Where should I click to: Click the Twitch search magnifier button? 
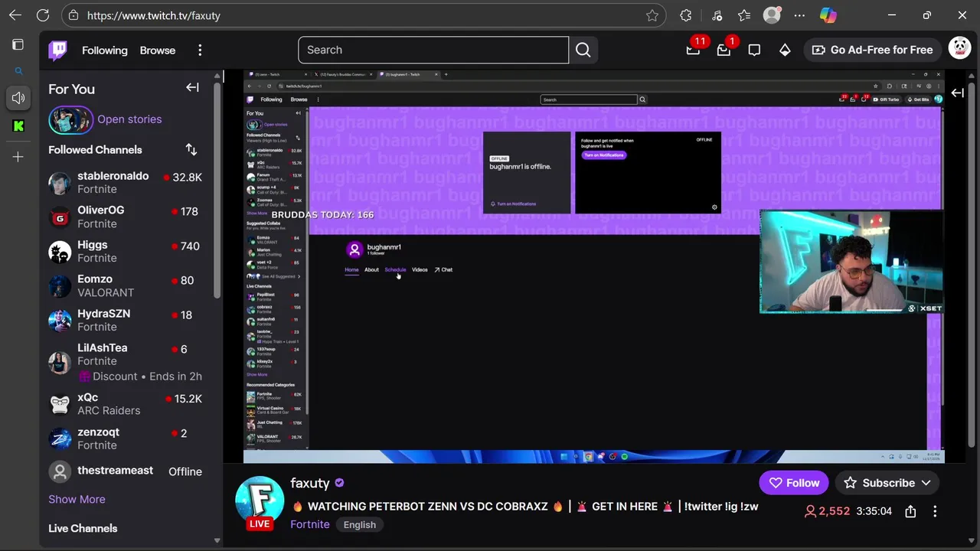583,50
